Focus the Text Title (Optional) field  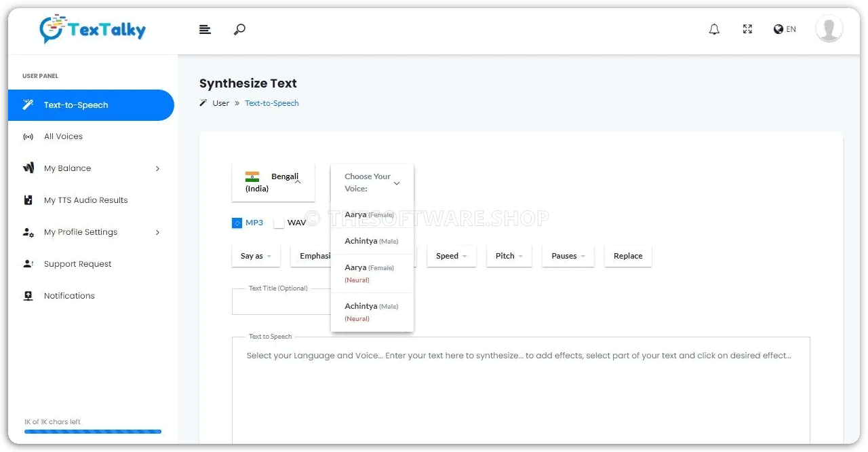281,301
